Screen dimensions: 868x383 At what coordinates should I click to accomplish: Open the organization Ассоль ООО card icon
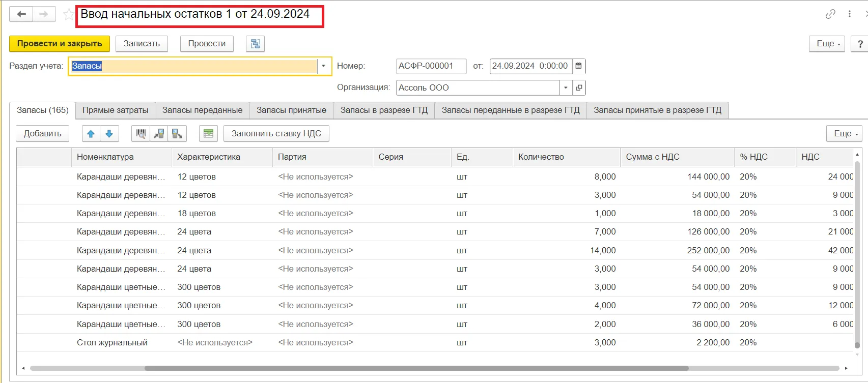coord(579,88)
